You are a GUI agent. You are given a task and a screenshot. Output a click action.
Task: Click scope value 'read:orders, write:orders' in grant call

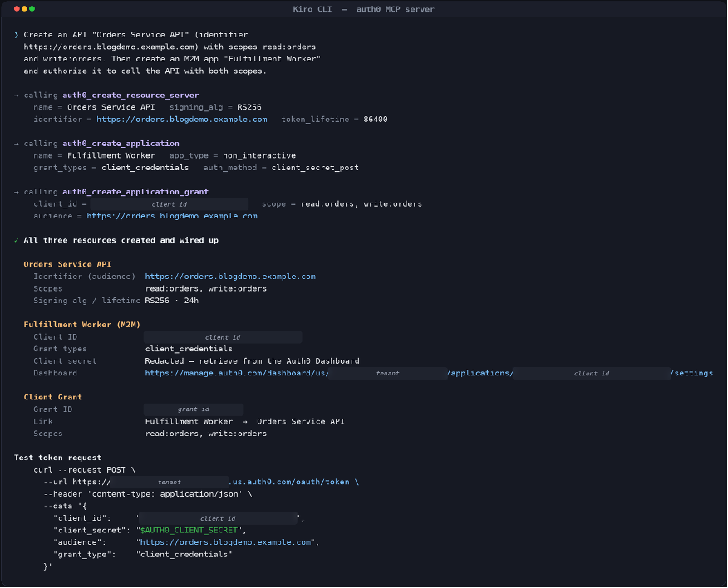coord(362,203)
